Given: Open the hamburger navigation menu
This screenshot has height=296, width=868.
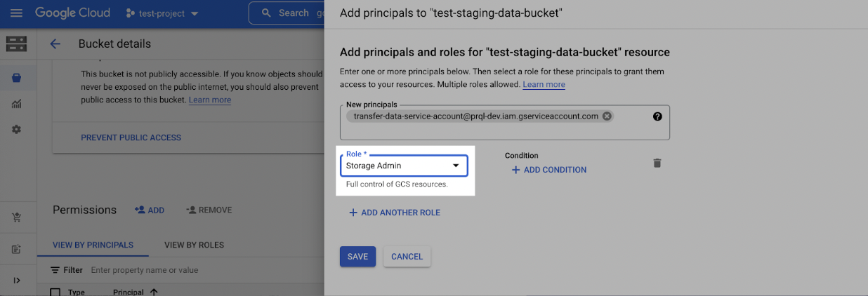Looking at the screenshot, I should pos(16,13).
